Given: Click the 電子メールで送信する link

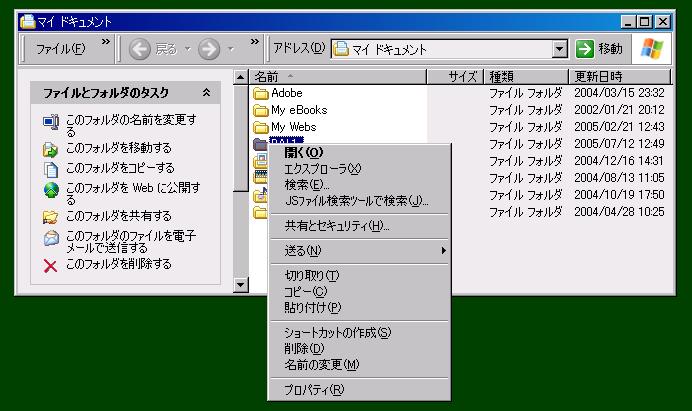Looking at the screenshot, I should [131, 241].
